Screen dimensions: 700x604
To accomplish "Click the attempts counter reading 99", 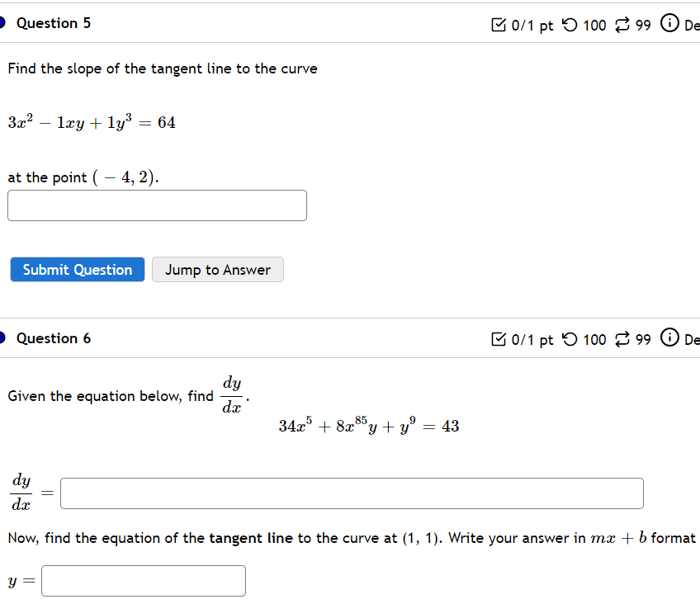I will [644, 25].
